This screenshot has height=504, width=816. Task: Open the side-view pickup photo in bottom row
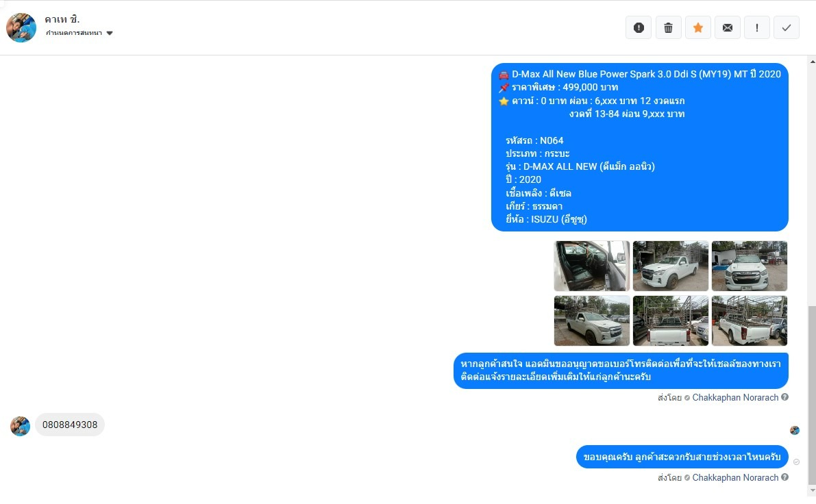[x=592, y=321]
